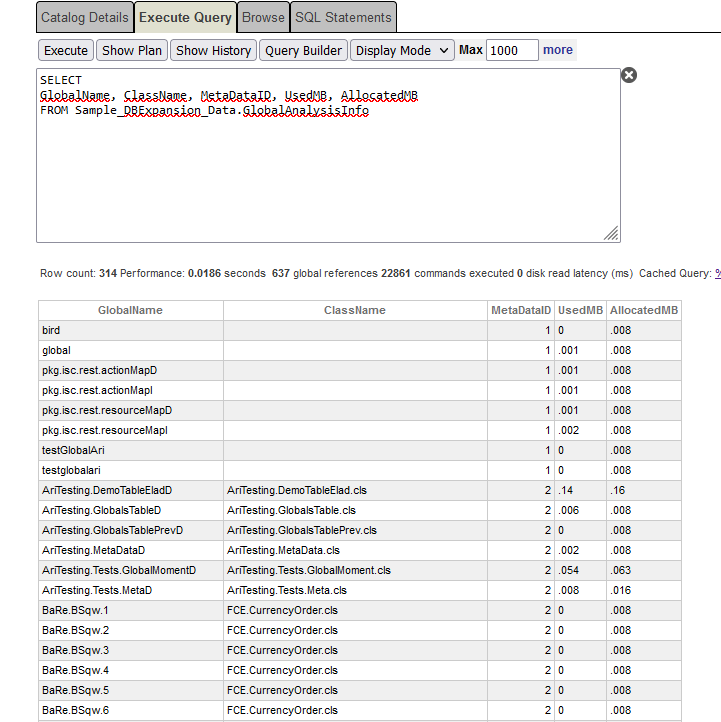The height and width of the screenshot is (722, 721).
Task: Click 'pkg.isc.rest.resourceMapD' cell
Action: click(x=130, y=411)
